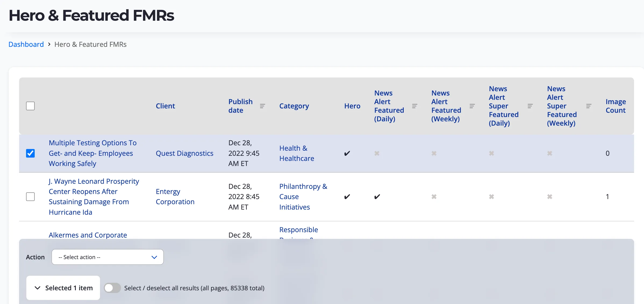This screenshot has height=304, width=644.
Task: Sort by Publish date column header text
Action: 241,106
